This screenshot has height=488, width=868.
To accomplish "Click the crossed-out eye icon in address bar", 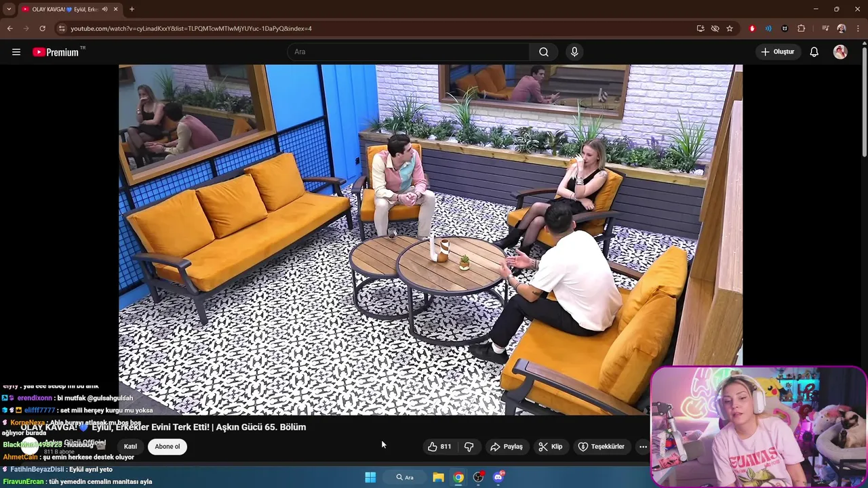I will (715, 28).
